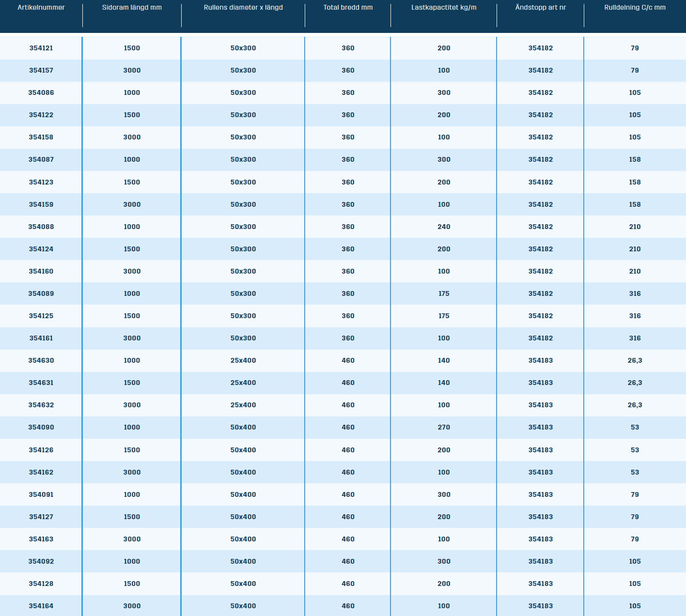Select article number 354161

click(x=41, y=339)
